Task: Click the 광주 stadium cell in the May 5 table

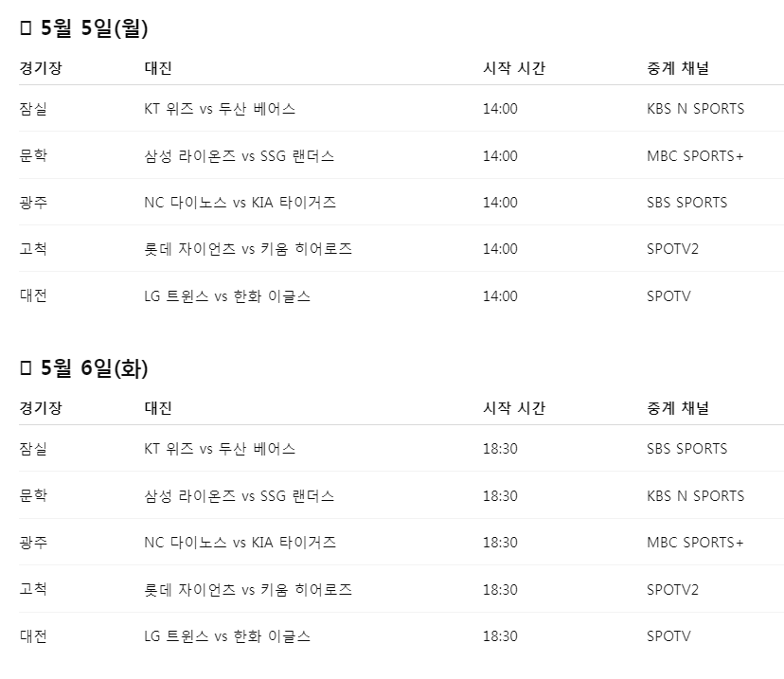Action: point(33,202)
